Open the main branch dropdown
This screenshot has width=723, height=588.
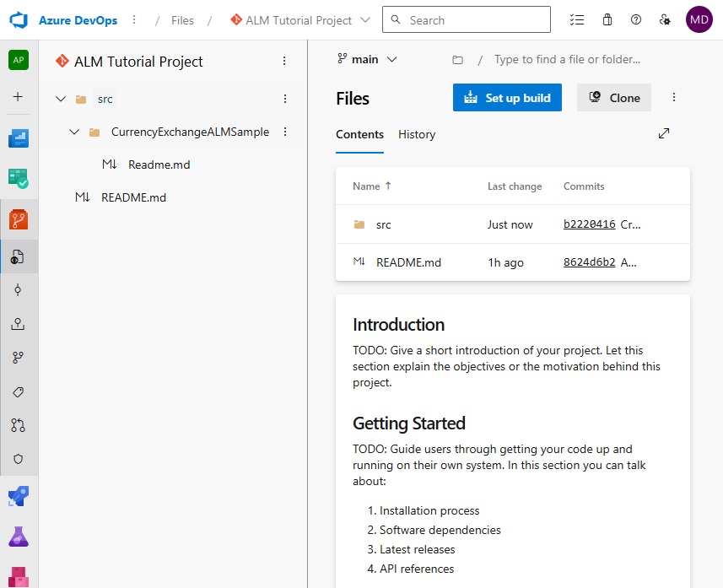(367, 59)
